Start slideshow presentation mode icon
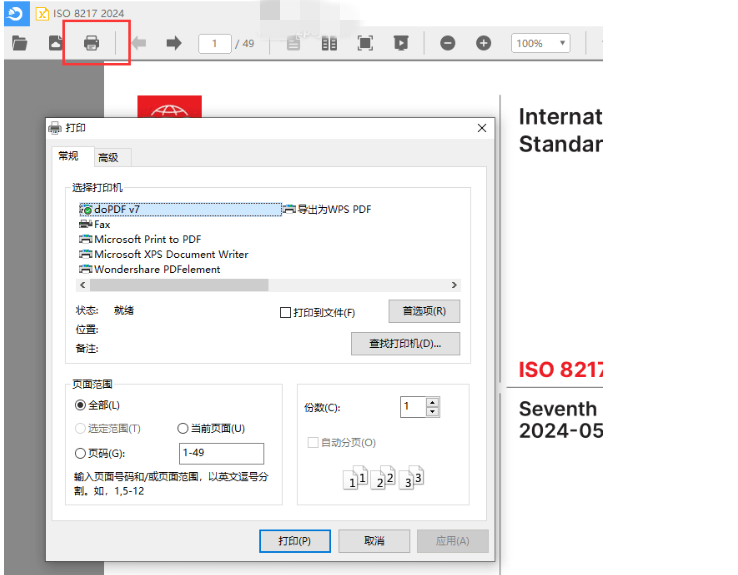This screenshot has width=738, height=575. pos(400,43)
